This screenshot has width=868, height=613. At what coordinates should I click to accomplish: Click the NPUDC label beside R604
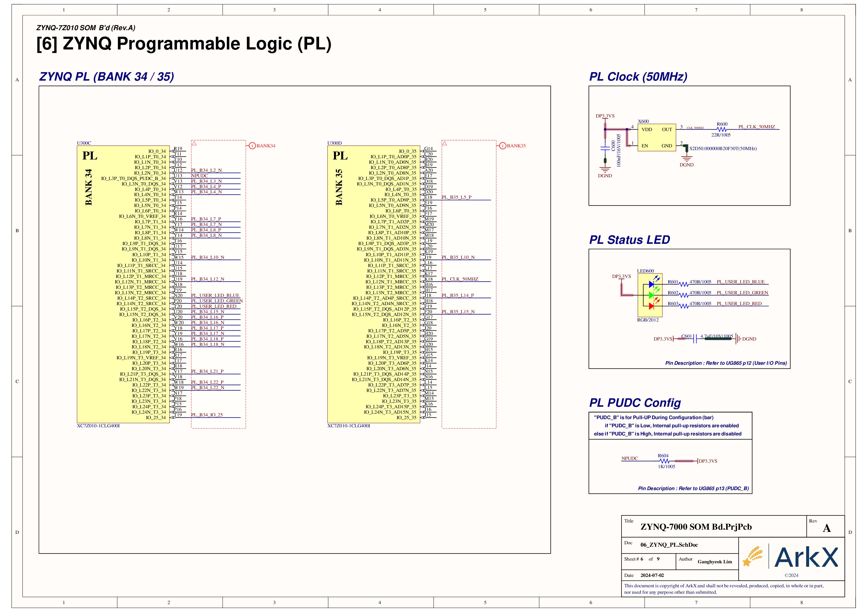point(630,458)
